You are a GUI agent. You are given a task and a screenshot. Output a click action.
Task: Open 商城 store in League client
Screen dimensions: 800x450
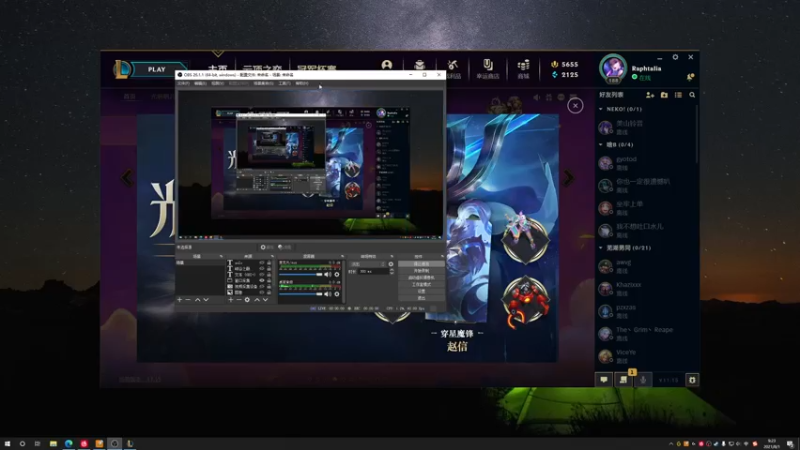[523, 69]
